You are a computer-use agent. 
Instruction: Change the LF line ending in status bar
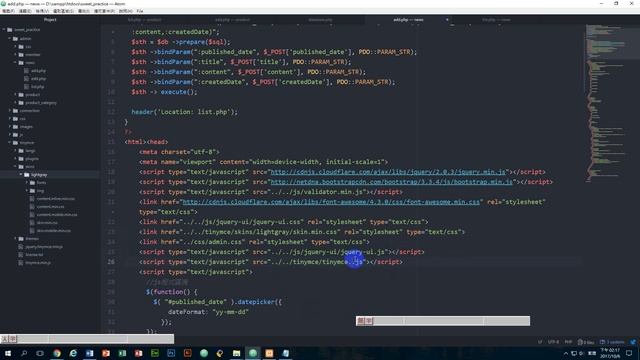[x=540, y=342]
